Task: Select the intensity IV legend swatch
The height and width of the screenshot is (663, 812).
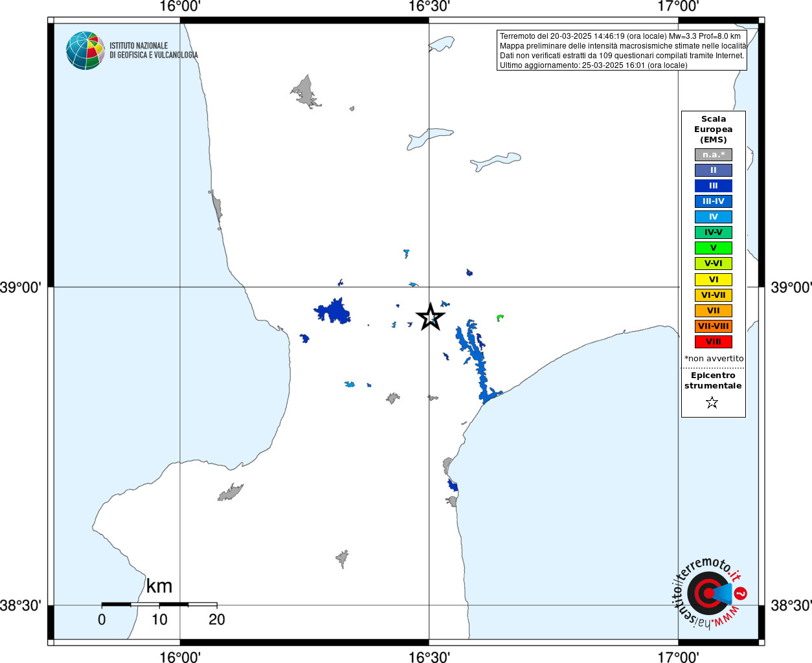Action: coord(714,217)
